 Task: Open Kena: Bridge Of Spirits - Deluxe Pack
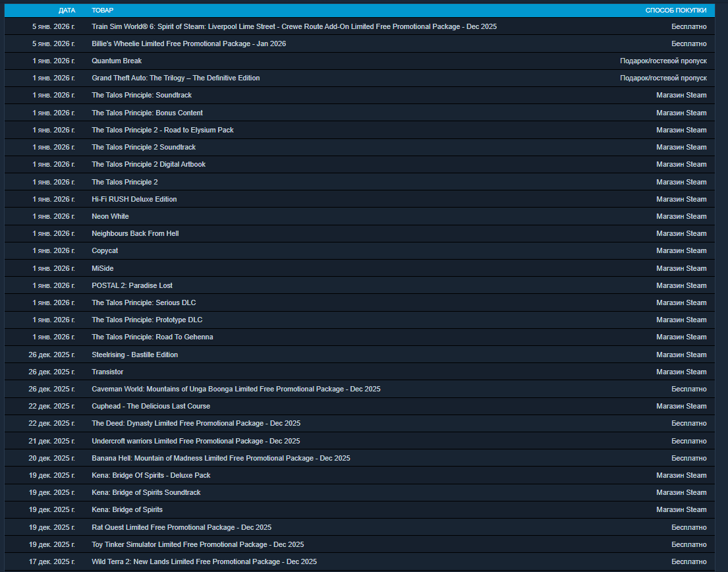[x=360, y=475]
